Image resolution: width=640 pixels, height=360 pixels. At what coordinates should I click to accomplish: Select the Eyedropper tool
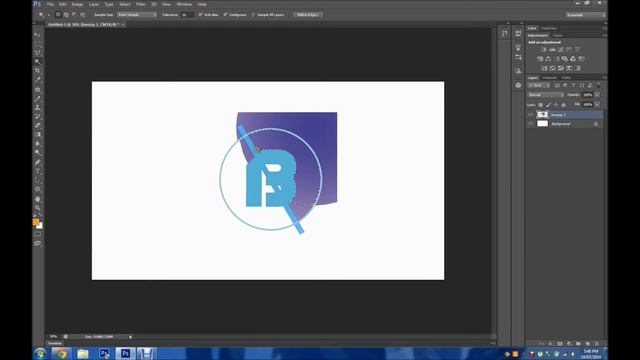(x=38, y=80)
